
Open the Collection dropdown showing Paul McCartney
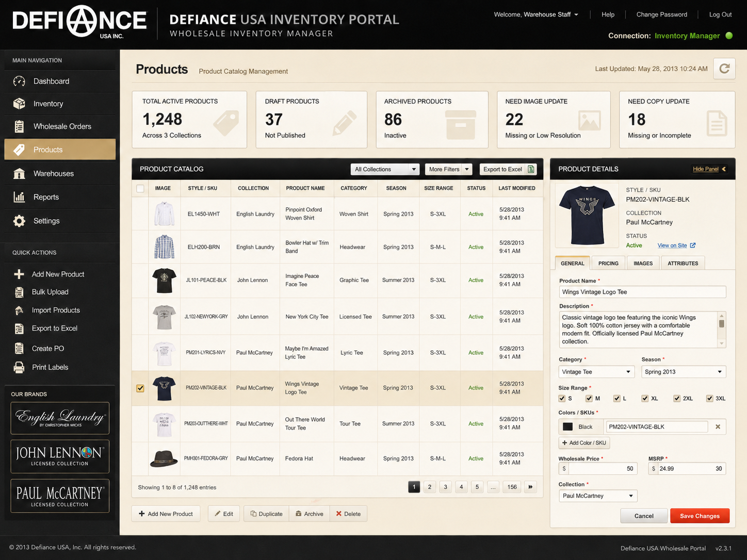tap(598, 496)
